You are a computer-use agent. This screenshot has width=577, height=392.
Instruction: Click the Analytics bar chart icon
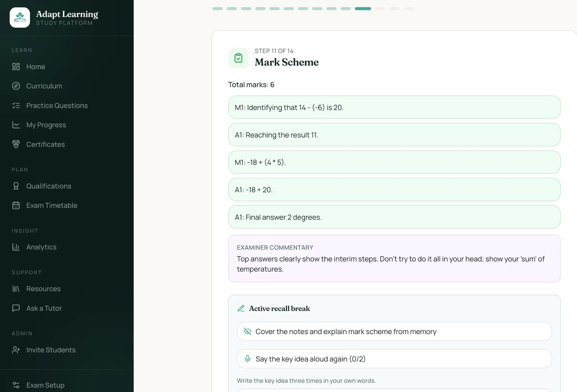(x=16, y=247)
